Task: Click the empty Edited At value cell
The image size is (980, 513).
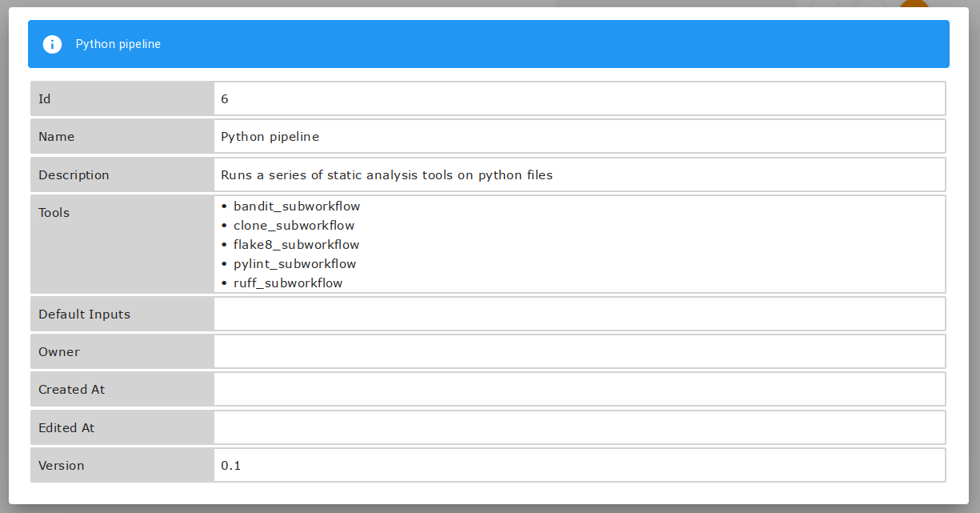Action: coord(580,427)
